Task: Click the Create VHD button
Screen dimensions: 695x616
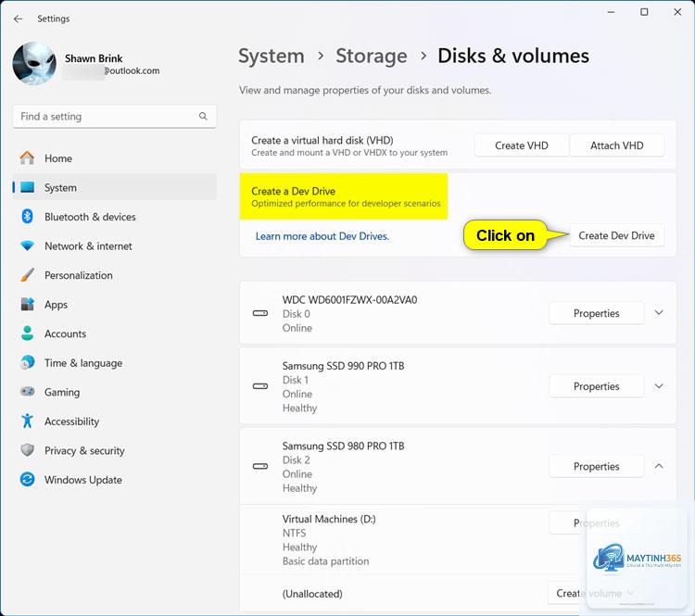Action: click(521, 145)
